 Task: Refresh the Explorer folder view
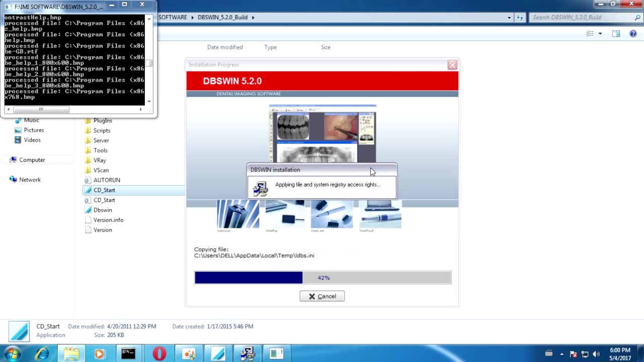click(520, 18)
